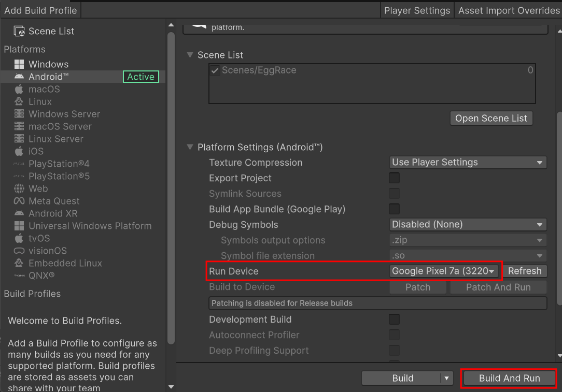Click the Build Profiles heading

(32, 294)
